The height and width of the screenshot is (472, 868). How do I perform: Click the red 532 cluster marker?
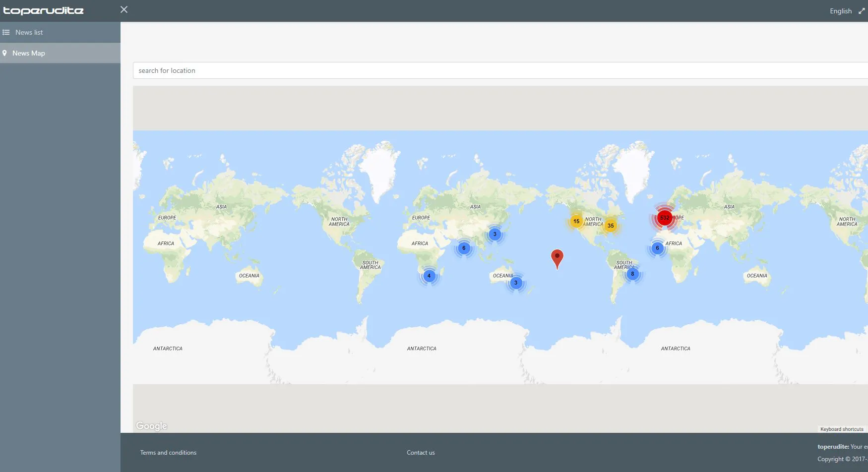(x=665, y=218)
